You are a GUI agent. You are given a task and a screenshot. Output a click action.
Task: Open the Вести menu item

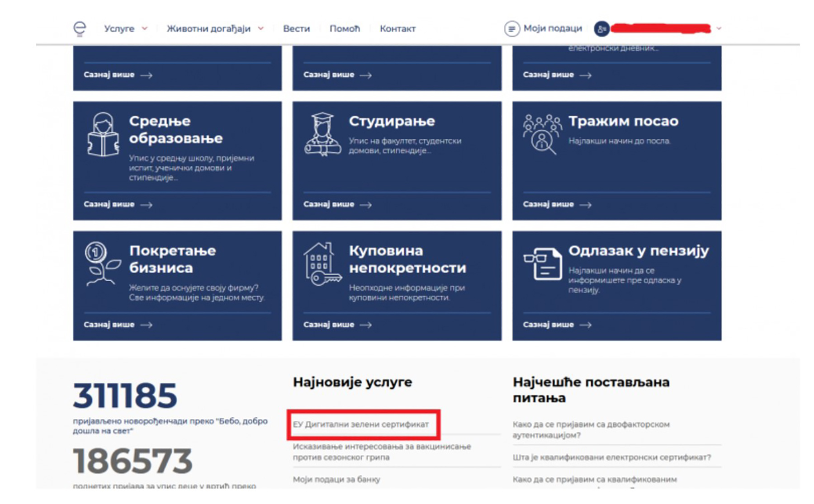296,28
